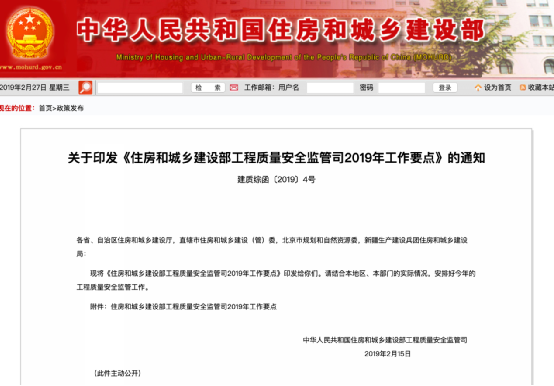The width and height of the screenshot is (554, 386).
Task: Click the 此件主动公开 label
Action: point(117,373)
